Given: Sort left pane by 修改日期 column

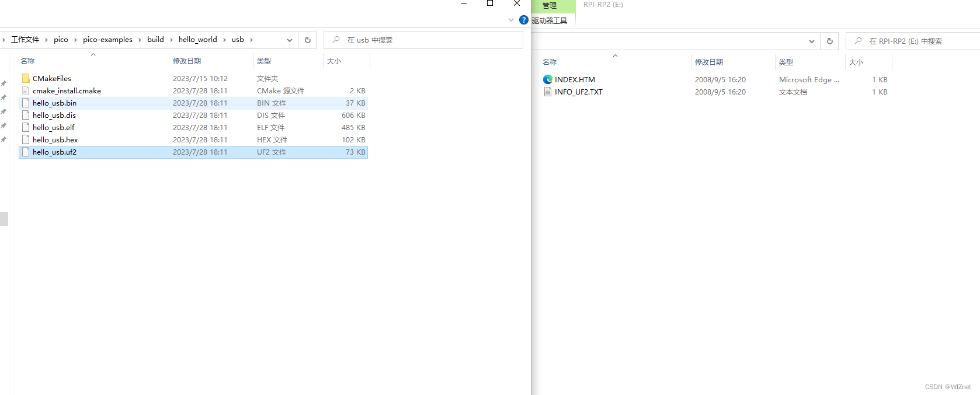Looking at the screenshot, I should pyautogui.click(x=187, y=61).
